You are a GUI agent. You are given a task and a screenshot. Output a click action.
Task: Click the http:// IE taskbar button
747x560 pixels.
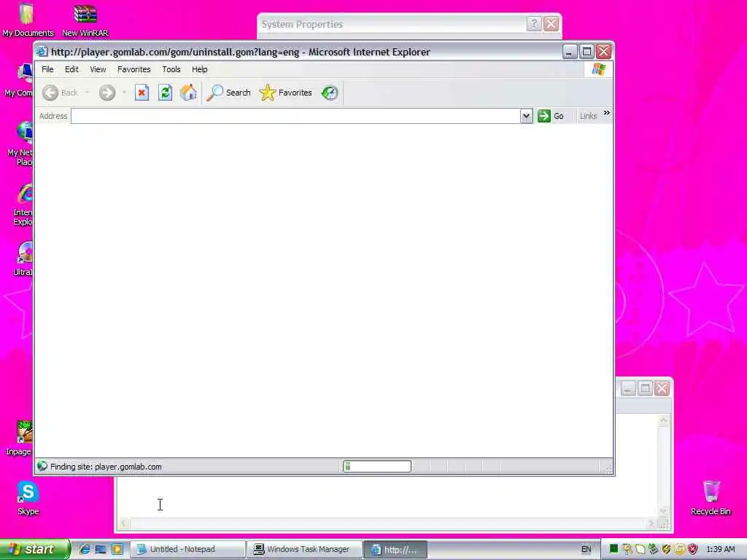click(395, 549)
